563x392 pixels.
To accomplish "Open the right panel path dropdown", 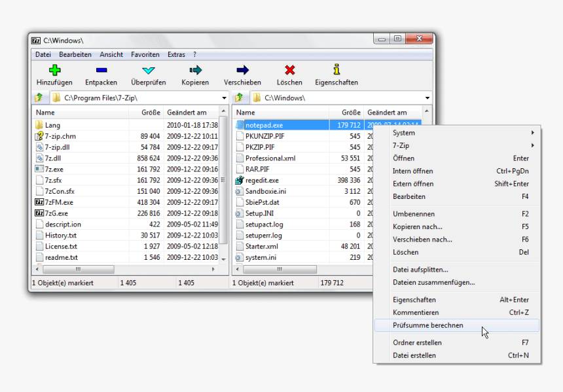I will 427,98.
